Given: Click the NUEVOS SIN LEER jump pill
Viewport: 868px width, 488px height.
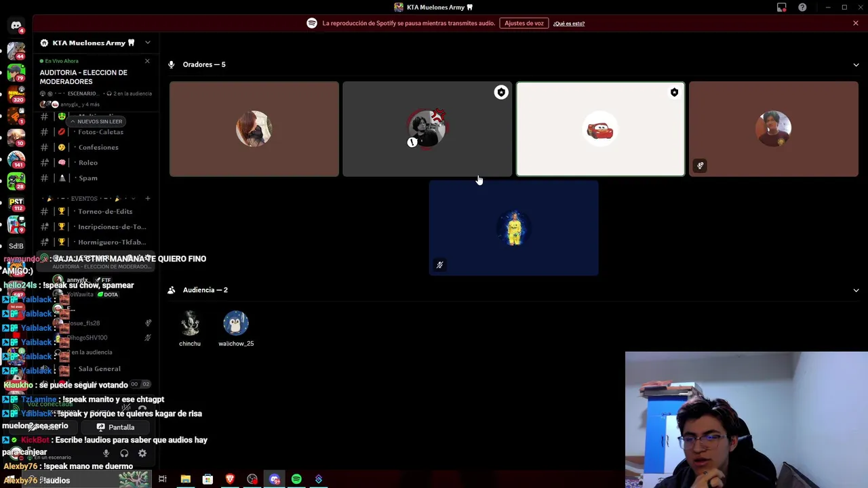Looking at the screenshot, I should tap(96, 121).
